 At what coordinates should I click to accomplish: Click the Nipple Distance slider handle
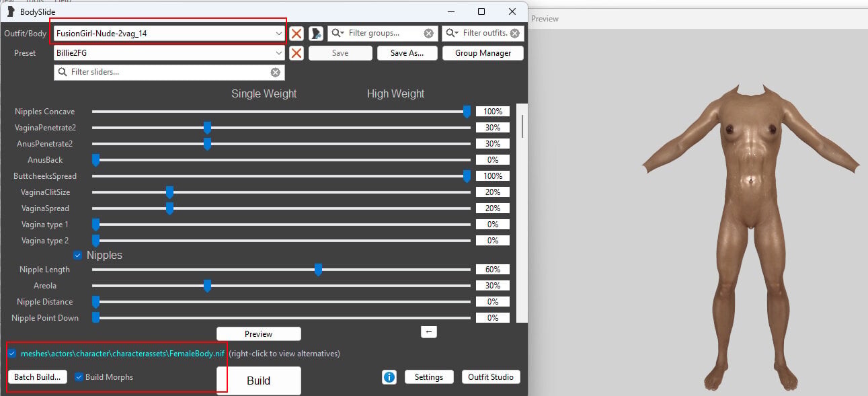[x=95, y=302]
